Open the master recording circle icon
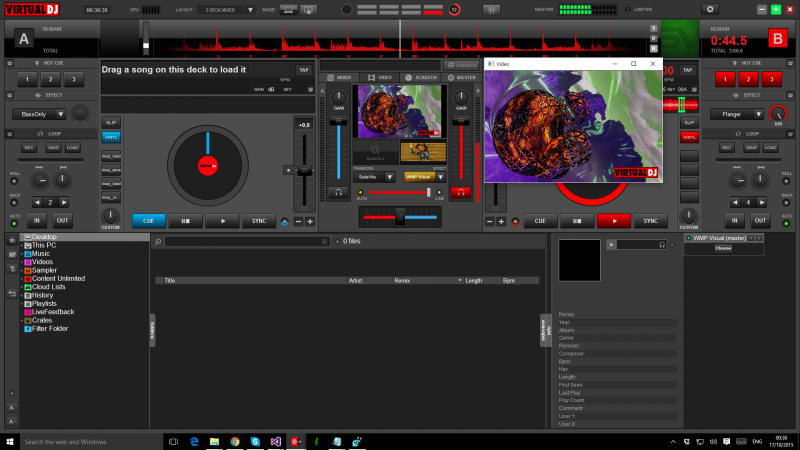The image size is (800, 450). point(346,9)
